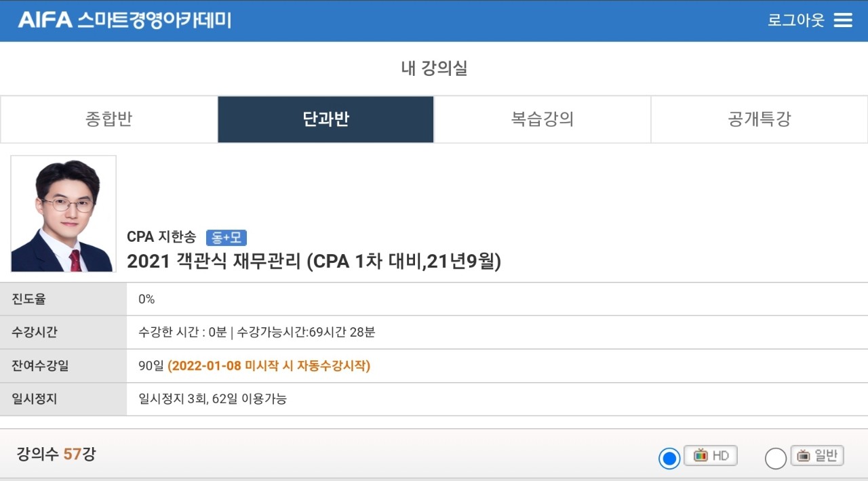Open the hamburger menu icon
The height and width of the screenshot is (481, 868).
(843, 20)
